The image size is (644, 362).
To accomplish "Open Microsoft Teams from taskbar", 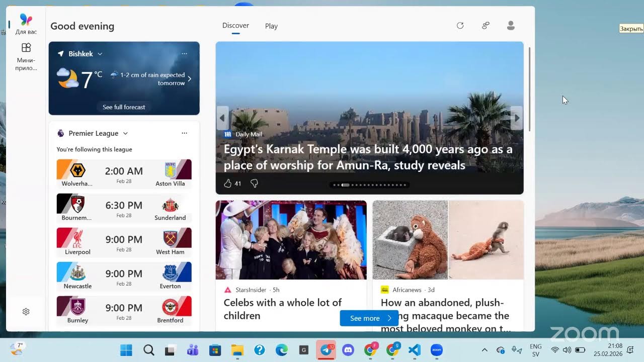I will pyautogui.click(x=193, y=350).
